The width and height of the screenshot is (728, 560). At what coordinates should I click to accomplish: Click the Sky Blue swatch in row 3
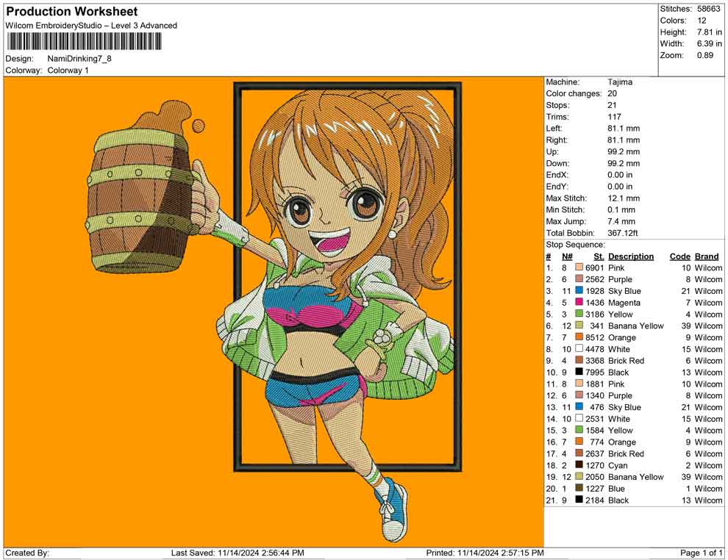click(x=579, y=291)
